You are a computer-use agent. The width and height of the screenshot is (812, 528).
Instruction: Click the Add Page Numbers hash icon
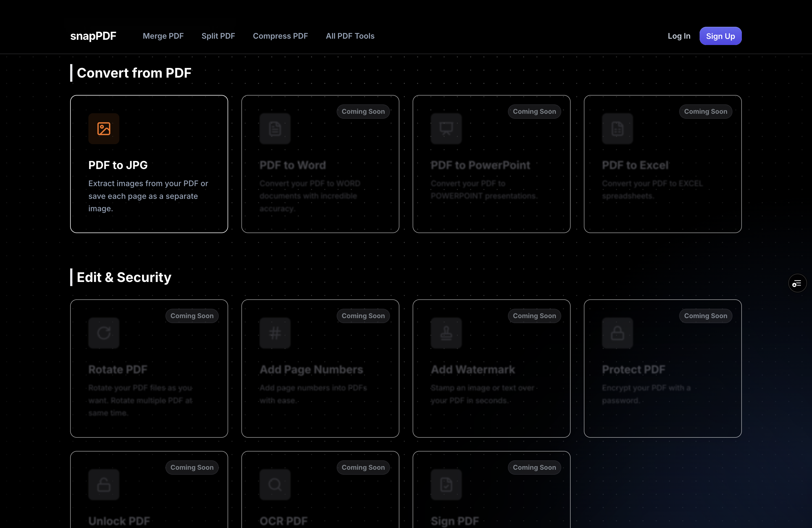[x=275, y=333]
